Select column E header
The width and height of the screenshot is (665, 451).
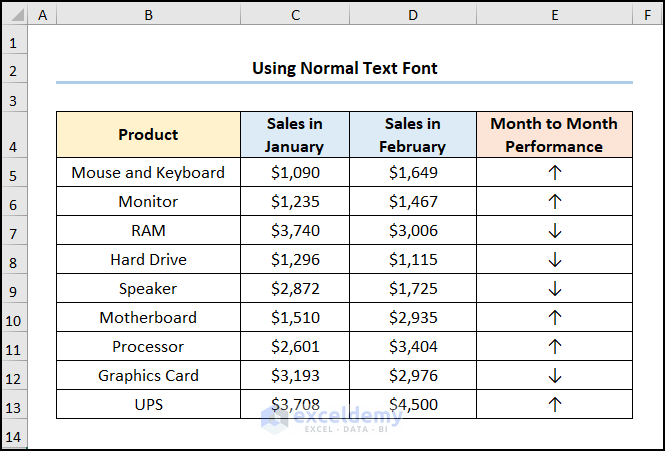click(555, 15)
